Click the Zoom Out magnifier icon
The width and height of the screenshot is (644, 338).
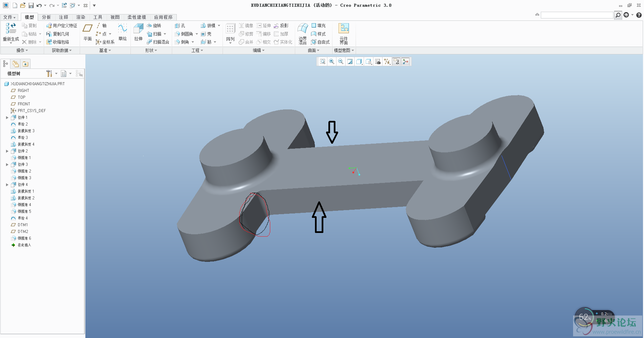coord(341,61)
